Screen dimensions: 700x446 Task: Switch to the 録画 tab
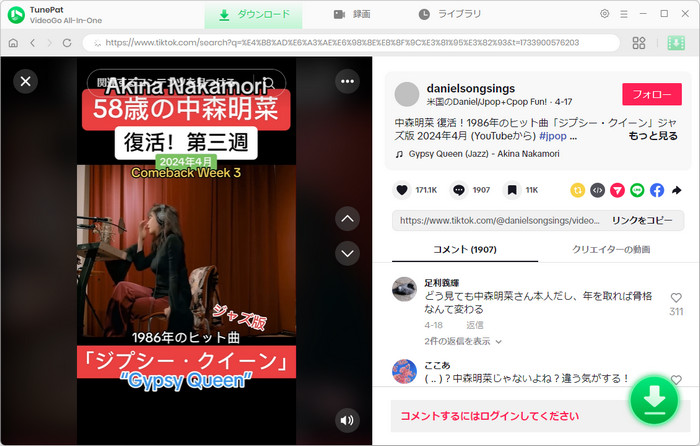click(x=352, y=15)
